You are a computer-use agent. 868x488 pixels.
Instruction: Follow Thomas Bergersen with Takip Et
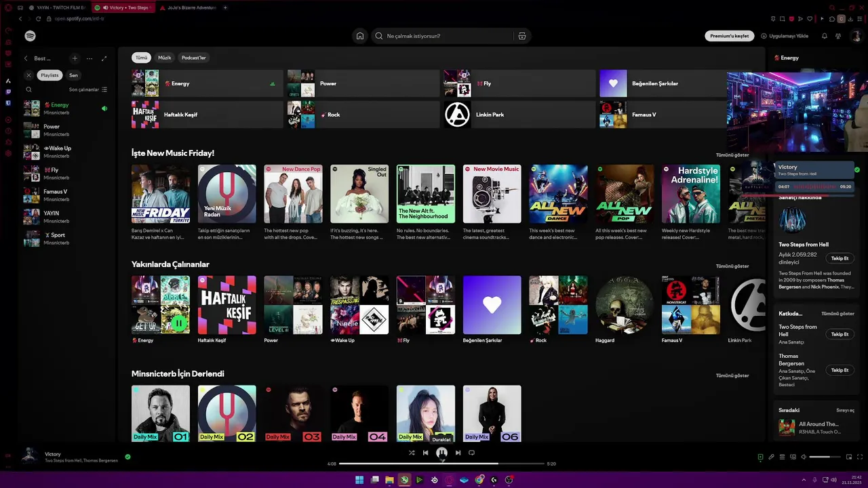(x=840, y=370)
